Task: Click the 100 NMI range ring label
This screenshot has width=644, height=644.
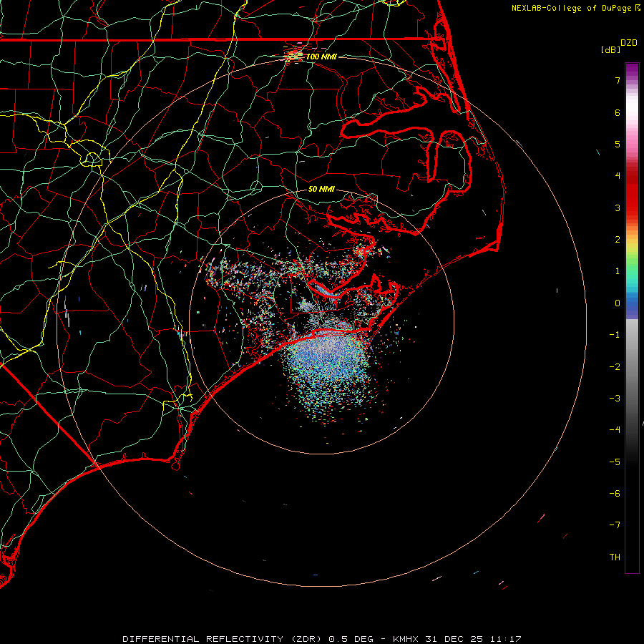Action: click(321, 57)
